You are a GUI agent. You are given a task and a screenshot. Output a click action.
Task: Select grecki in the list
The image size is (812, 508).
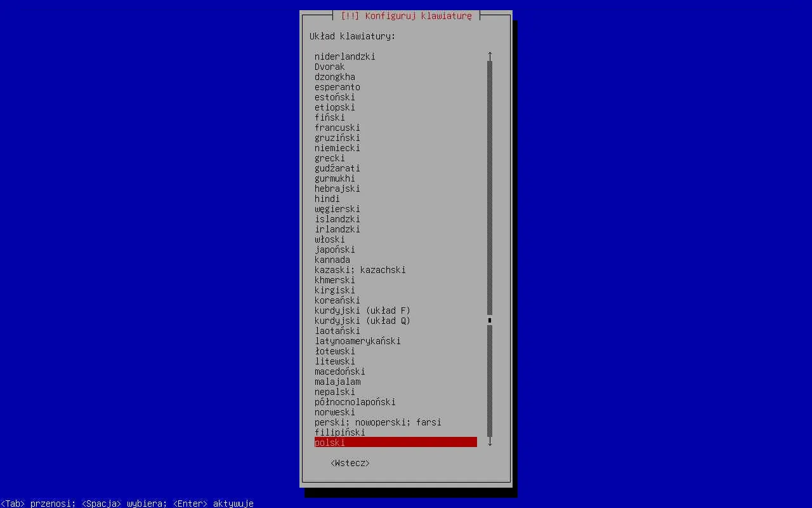pyautogui.click(x=396, y=158)
